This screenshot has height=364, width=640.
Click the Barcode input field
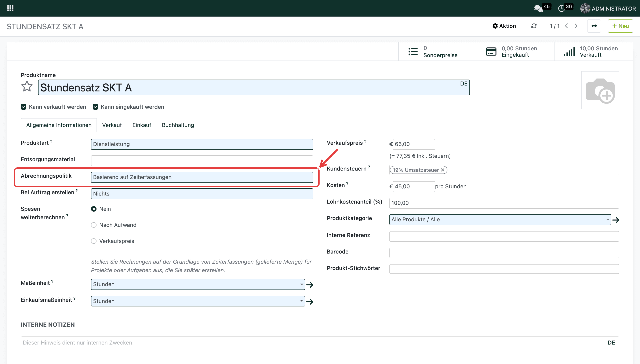coord(504,253)
